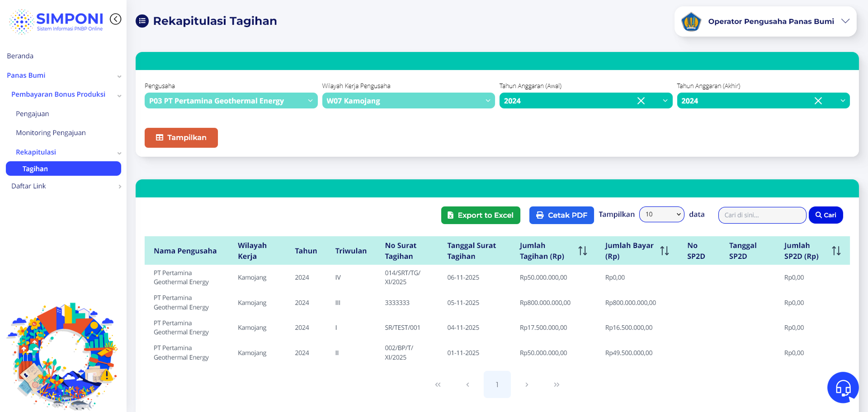Viewport: 868px width, 412px height.
Task: Click the No SP2D column header
Action: click(x=696, y=251)
